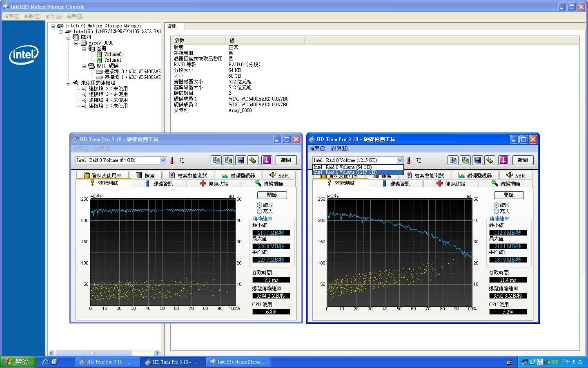Click copy-screenshot icon in right HD Tune window
The height and width of the screenshot is (368, 588).
465,160
